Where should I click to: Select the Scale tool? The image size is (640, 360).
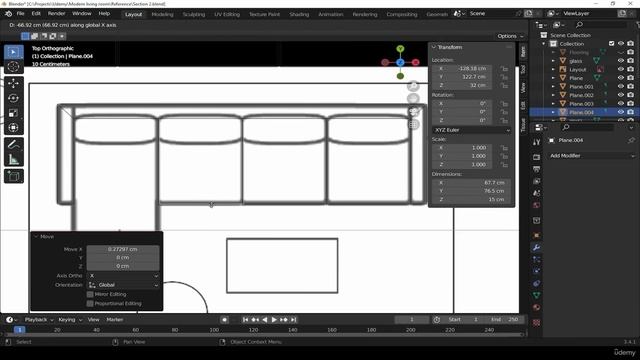tap(13, 113)
